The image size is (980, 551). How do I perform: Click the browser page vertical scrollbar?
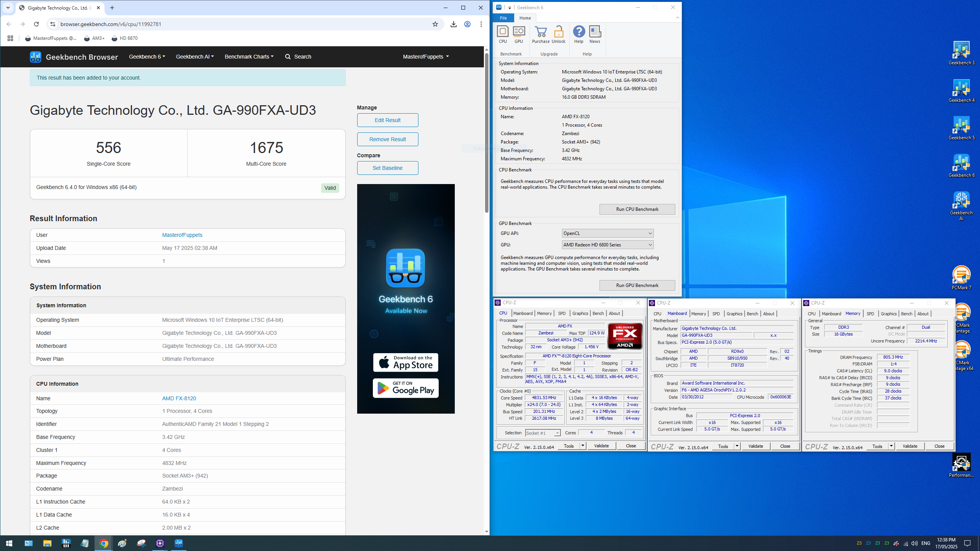(487, 132)
